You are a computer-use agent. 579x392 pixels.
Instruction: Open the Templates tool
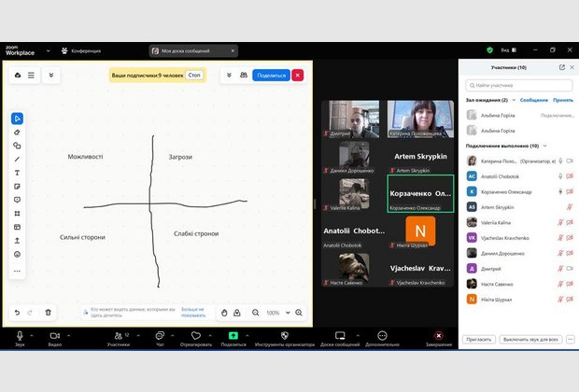tap(17, 227)
